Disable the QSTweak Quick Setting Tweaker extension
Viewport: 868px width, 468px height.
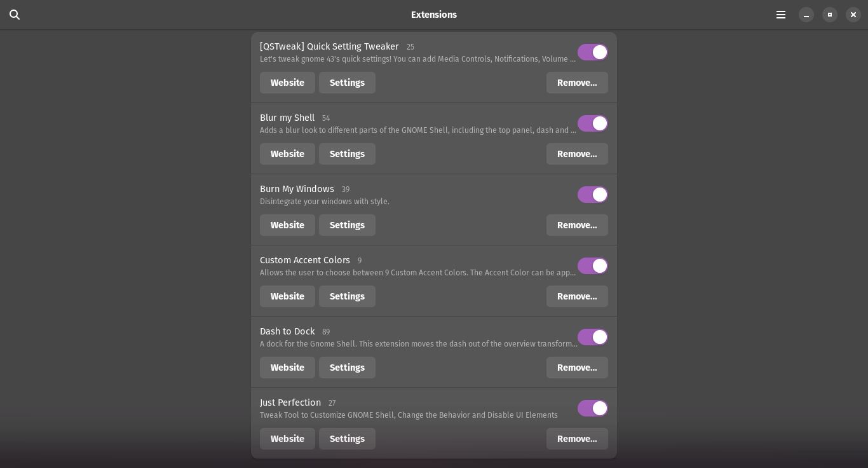click(593, 52)
